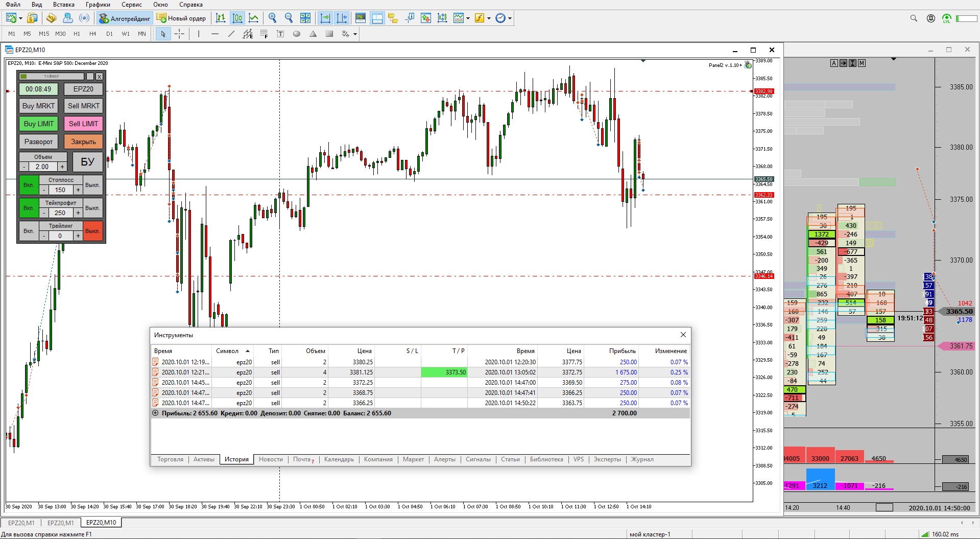Viewport: 980px width, 539px height.
Task: Click the pink Sell LIMIT button
Action: click(x=84, y=124)
